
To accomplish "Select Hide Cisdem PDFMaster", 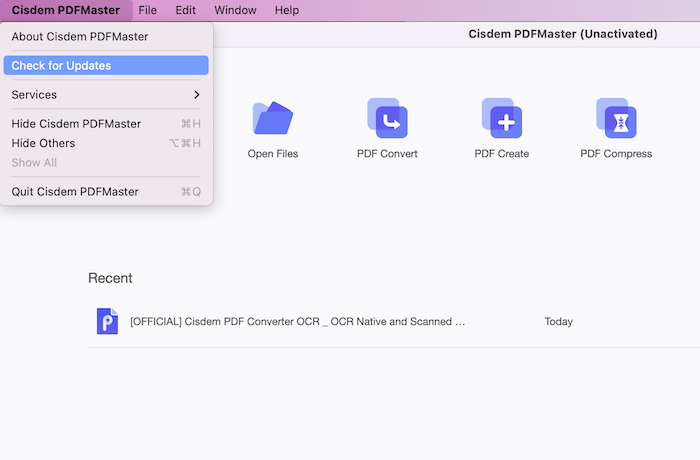I will (x=106, y=124).
